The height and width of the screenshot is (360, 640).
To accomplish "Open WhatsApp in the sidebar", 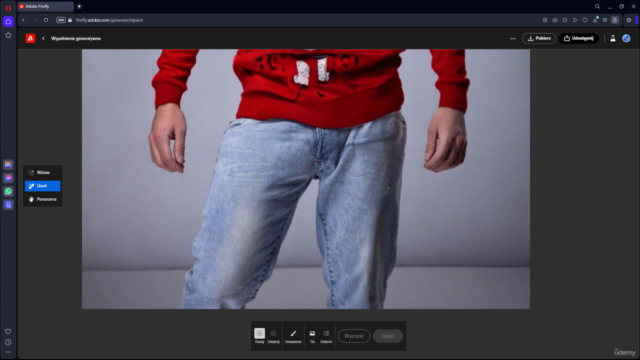I will [x=8, y=191].
